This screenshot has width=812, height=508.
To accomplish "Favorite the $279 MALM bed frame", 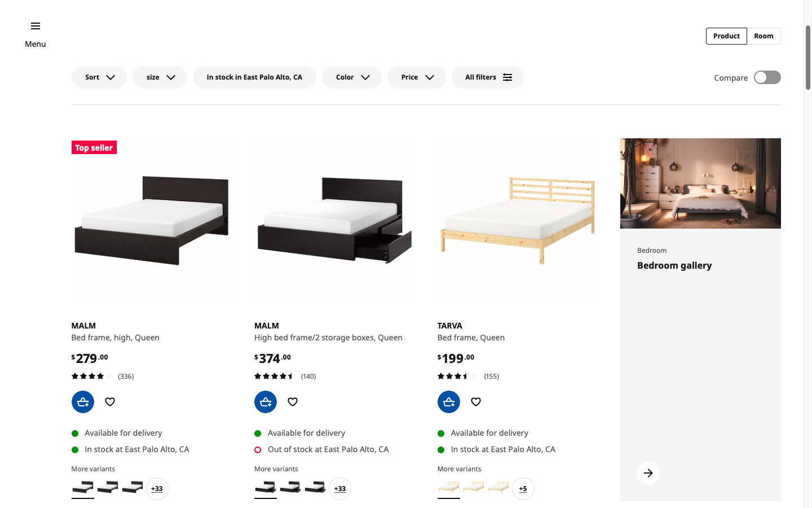I will [x=110, y=402].
